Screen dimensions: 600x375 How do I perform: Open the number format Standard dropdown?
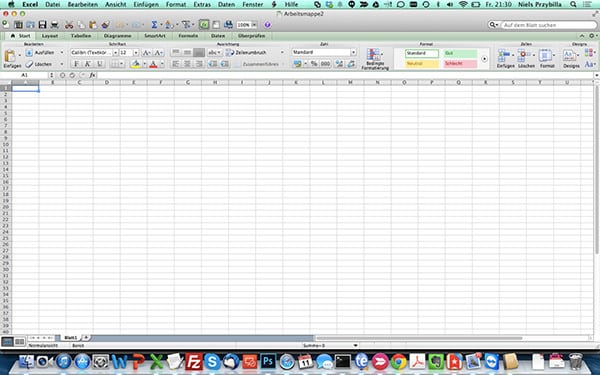point(353,52)
